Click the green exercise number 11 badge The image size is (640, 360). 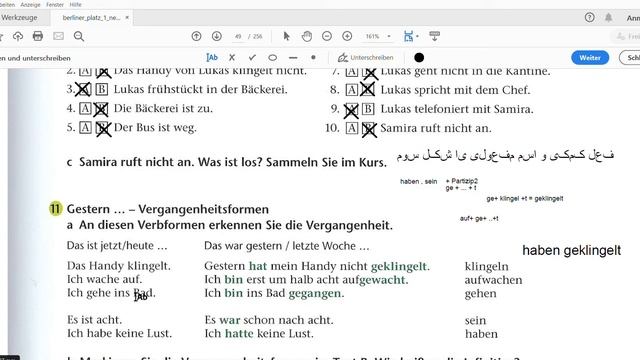pos(55,209)
